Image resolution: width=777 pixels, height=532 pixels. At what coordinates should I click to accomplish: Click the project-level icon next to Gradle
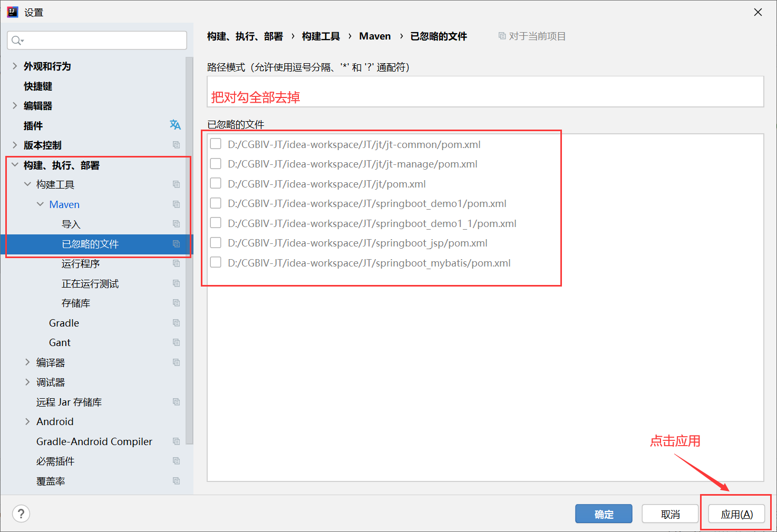pos(177,323)
